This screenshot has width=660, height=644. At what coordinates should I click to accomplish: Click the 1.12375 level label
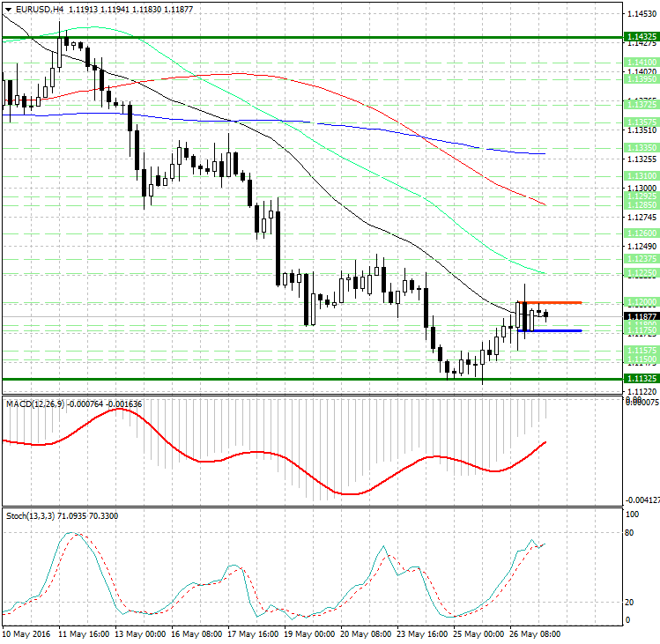(641, 259)
